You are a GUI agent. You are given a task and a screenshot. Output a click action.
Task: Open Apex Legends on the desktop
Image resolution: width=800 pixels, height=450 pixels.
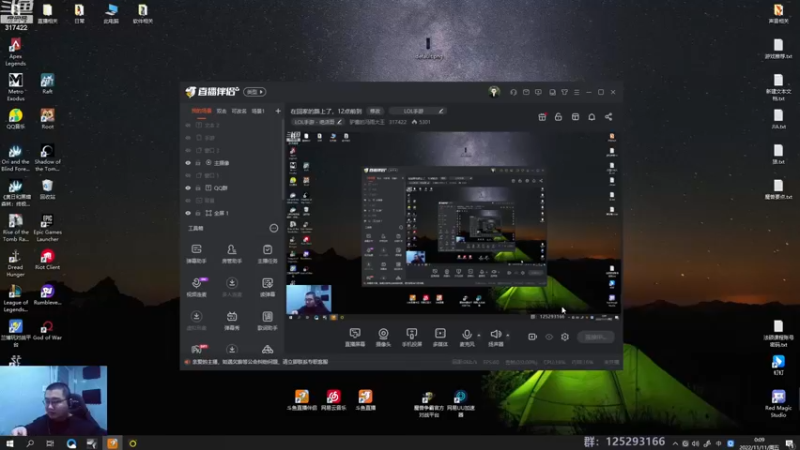pos(15,52)
